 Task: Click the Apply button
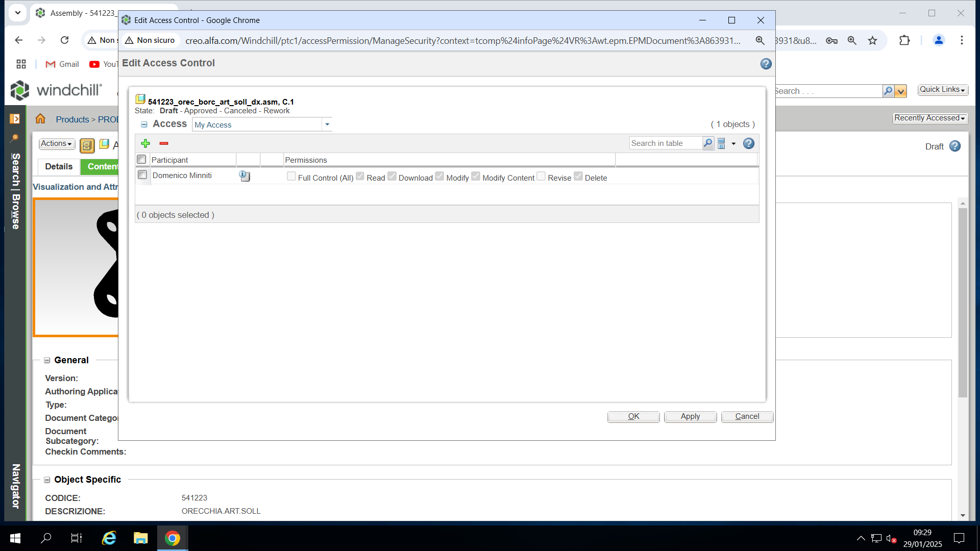click(x=690, y=416)
